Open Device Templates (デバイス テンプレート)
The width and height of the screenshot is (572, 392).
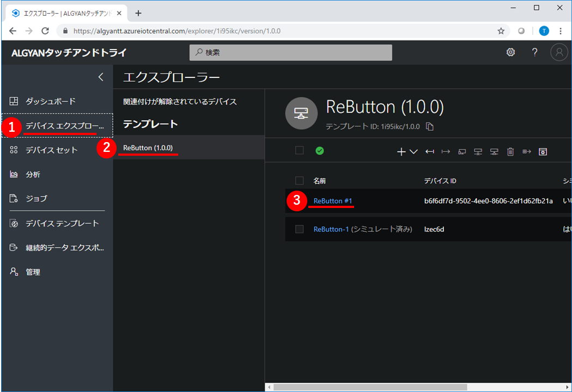click(x=63, y=223)
